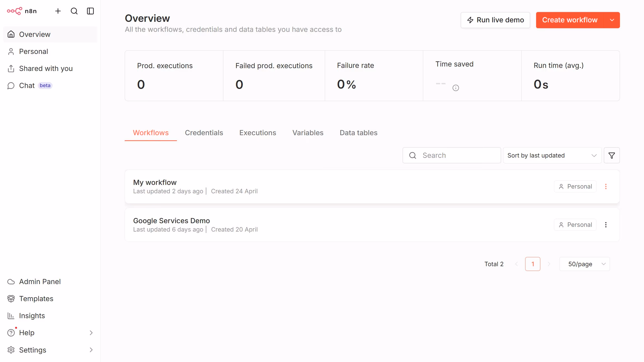Click the Shared with you share icon
Screen dimensions: 644x362
(11, 68)
